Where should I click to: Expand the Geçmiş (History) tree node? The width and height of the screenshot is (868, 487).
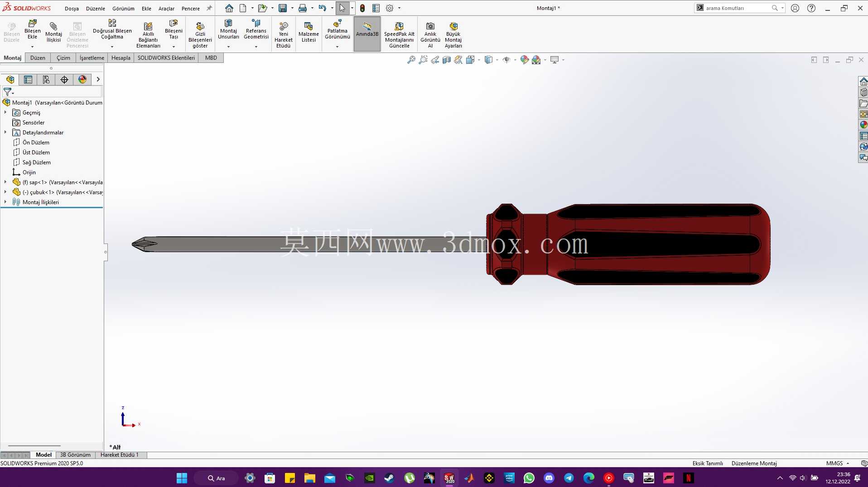click(5, 112)
